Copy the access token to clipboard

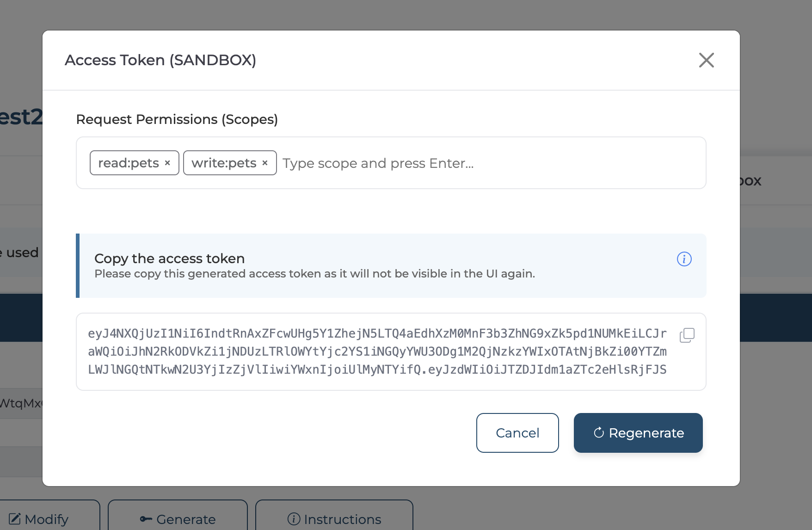[687, 335]
